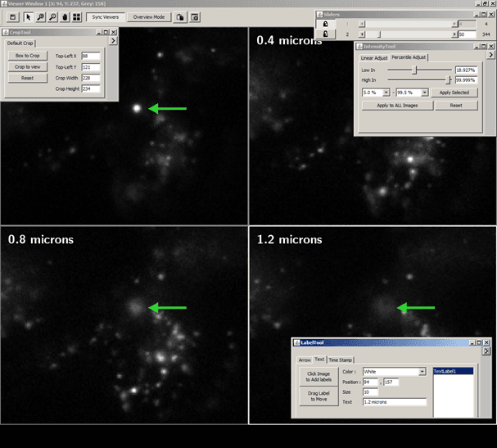Viewport: 497px width, 448px height.
Task: Select the zoom out magnifier tool
Action: coord(52,17)
